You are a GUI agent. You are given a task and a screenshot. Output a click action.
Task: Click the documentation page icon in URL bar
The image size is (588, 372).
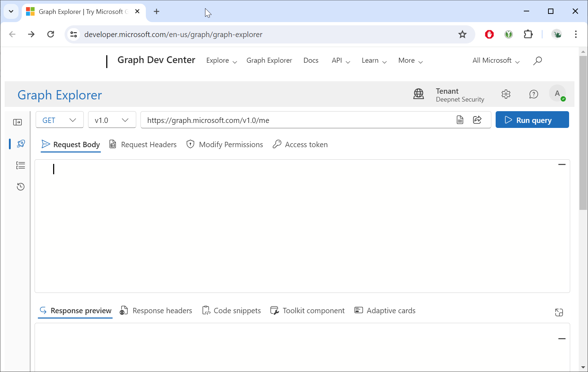(x=460, y=120)
